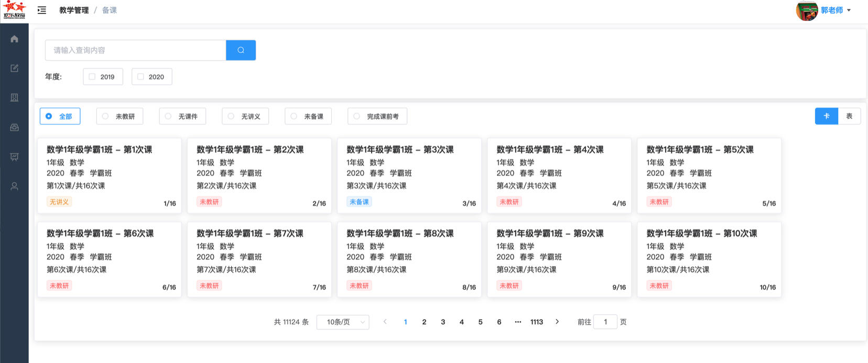The image size is (868, 363).
Task: Jump ahead via the ellipsis pagination icon
Action: 518,322
